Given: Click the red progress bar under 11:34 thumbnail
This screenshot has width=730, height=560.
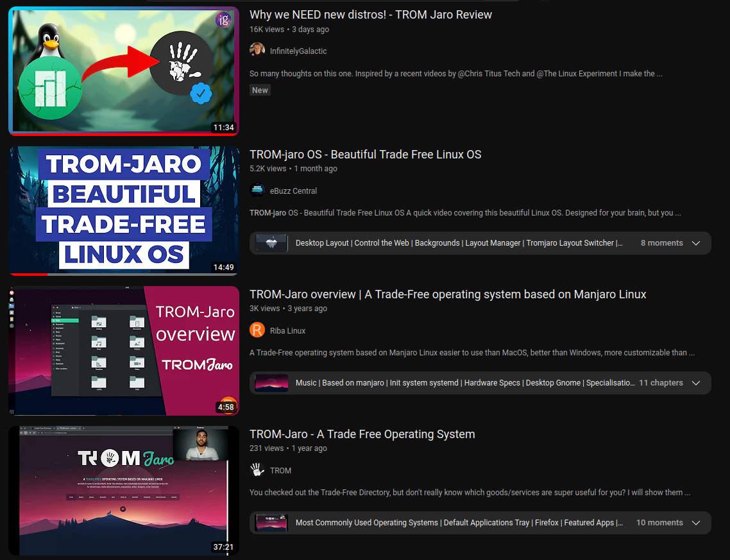Looking at the screenshot, I should click(x=124, y=134).
